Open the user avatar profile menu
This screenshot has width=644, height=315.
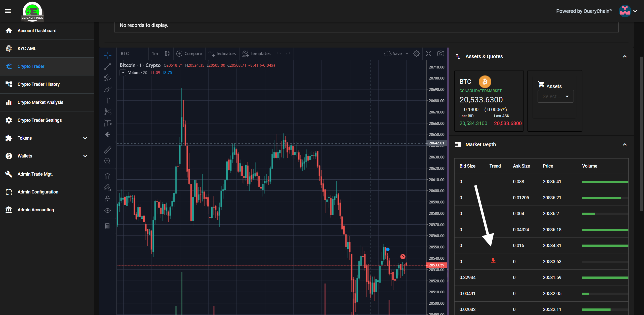tap(625, 11)
